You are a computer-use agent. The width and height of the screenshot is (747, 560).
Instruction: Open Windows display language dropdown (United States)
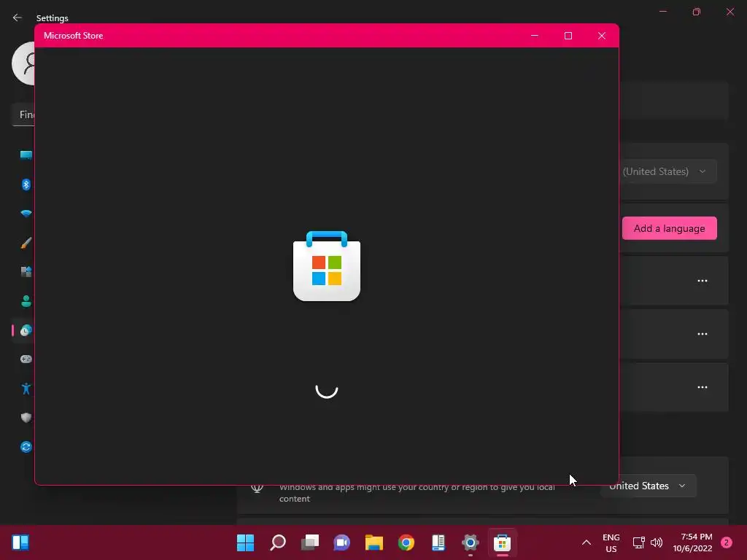click(x=668, y=171)
